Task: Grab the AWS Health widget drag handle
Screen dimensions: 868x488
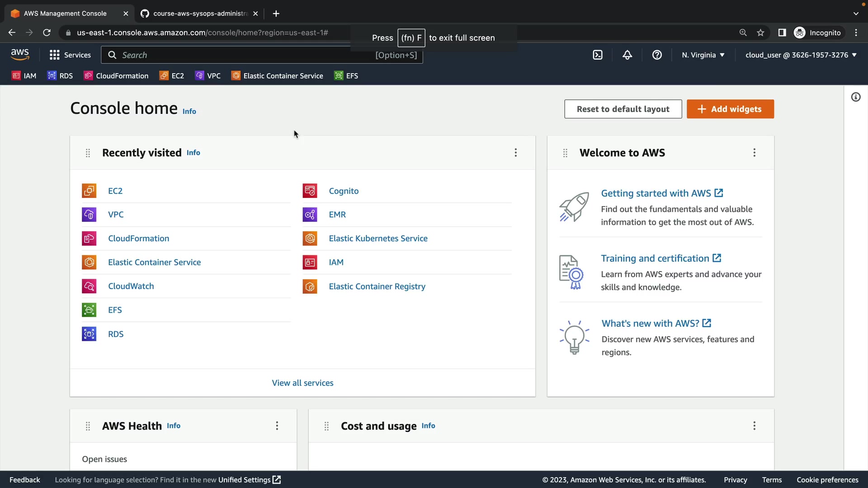Action: (x=88, y=426)
